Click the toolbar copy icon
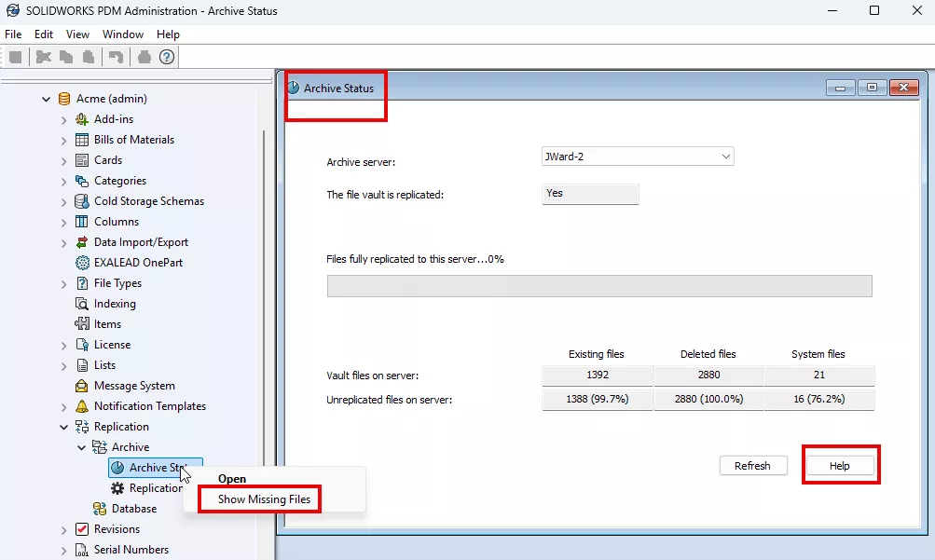935x560 pixels. 66,57
